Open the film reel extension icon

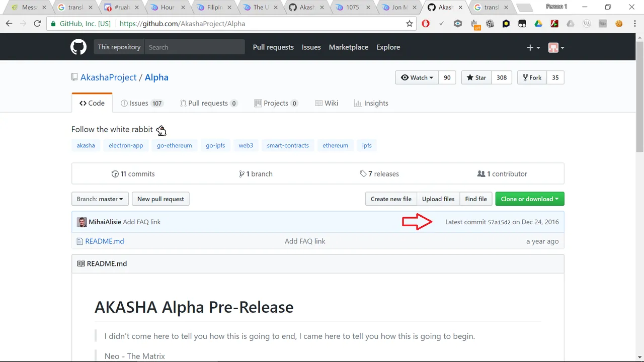(490, 24)
